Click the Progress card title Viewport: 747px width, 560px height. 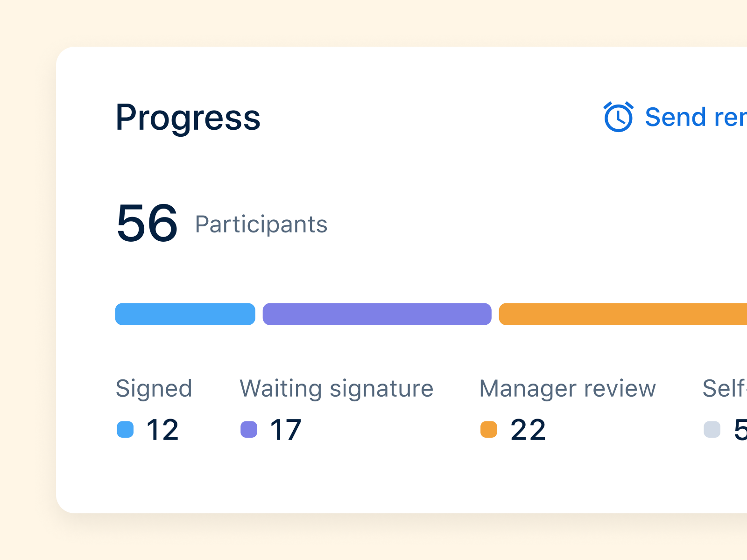click(188, 118)
